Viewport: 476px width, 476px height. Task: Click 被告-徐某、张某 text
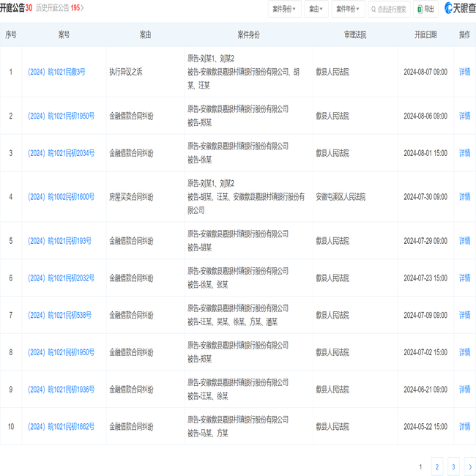tap(208, 285)
